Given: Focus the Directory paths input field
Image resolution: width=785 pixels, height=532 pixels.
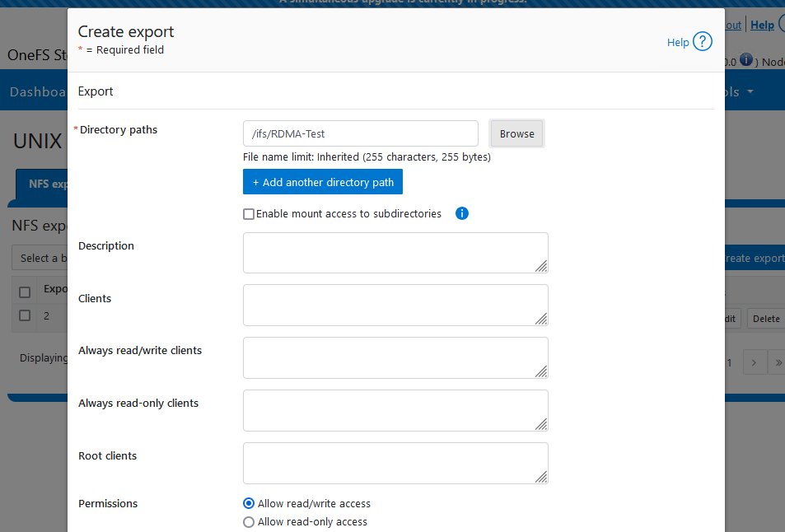Looking at the screenshot, I should tap(360, 133).
